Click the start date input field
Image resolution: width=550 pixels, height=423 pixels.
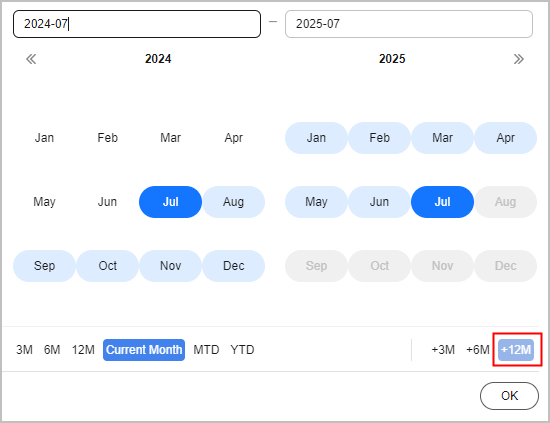pos(137,24)
